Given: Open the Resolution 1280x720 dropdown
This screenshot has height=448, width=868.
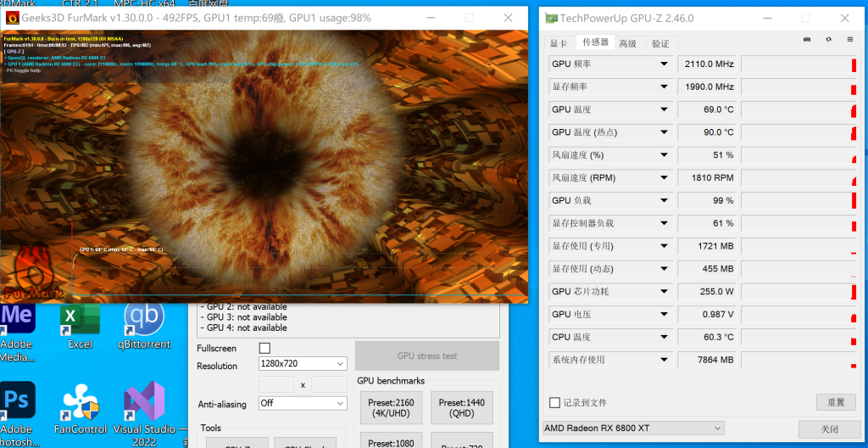Looking at the screenshot, I should point(303,363).
